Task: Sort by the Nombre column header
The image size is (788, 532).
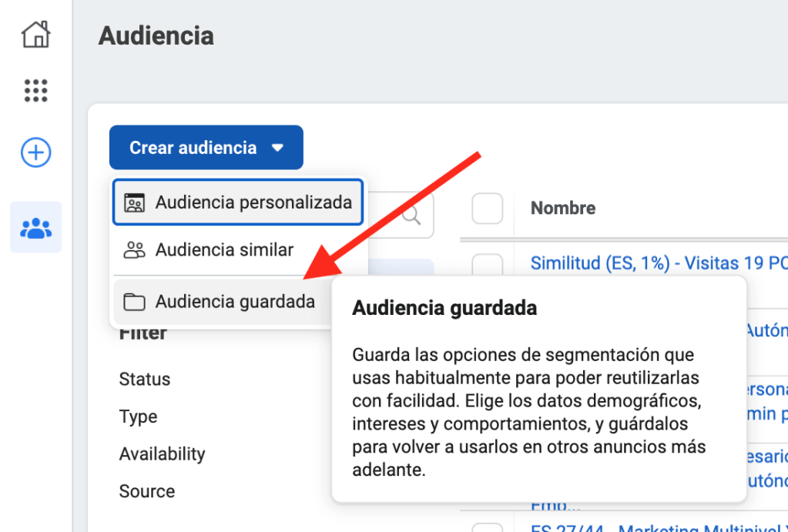Action: [563, 208]
